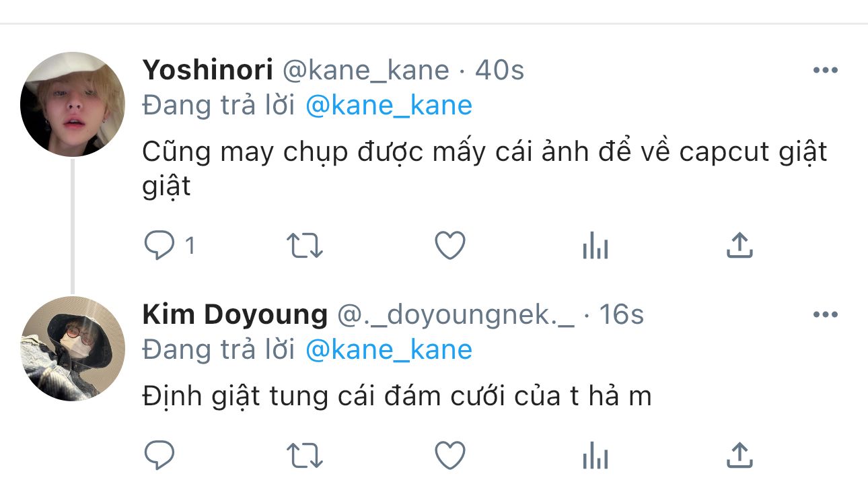Open Kim Doyoung's profile picture
The image size is (868, 480).
(73, 349)
